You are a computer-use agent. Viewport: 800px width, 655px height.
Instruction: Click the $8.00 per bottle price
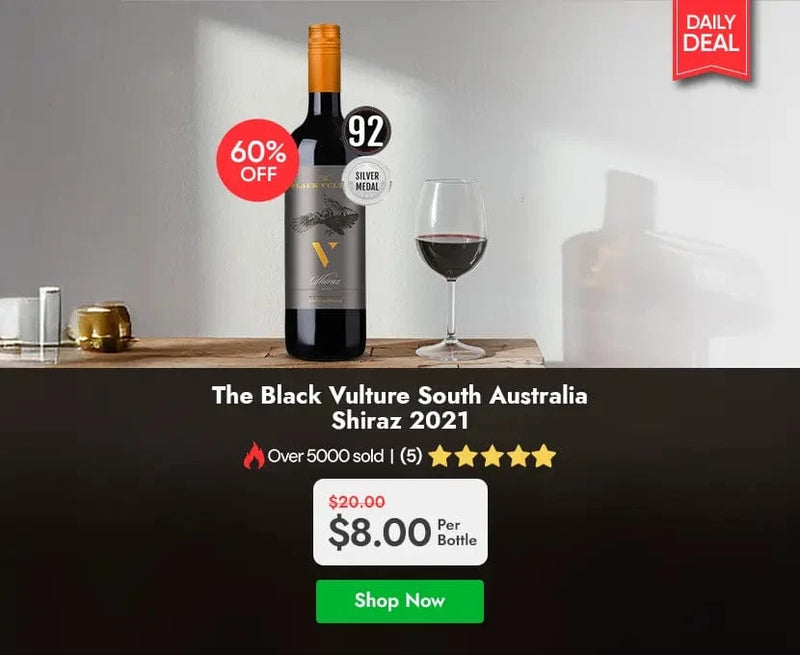click(380, 532)
